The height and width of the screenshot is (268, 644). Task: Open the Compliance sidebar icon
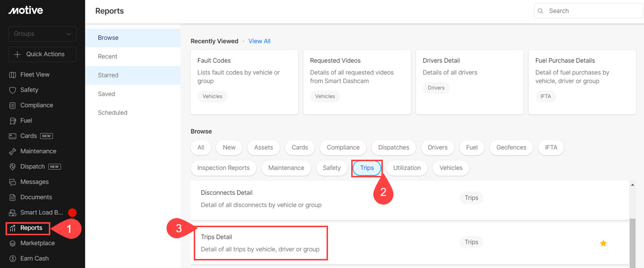pos(13,105)
